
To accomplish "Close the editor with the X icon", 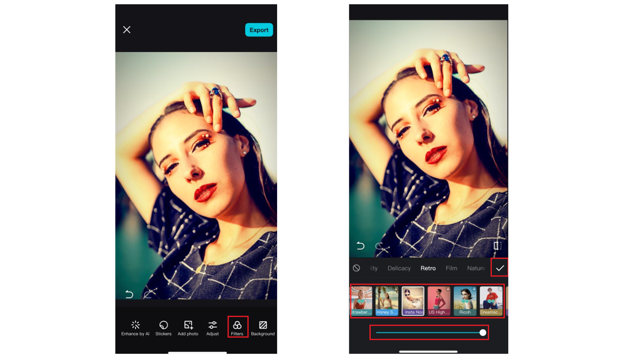I will tap(127, 29).
